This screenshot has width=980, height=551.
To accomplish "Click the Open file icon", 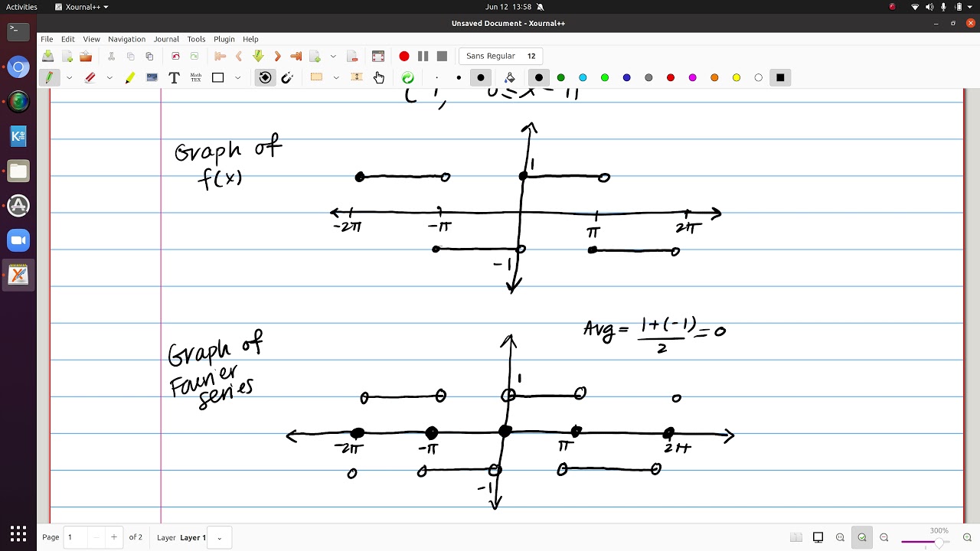I will [86, 56].
